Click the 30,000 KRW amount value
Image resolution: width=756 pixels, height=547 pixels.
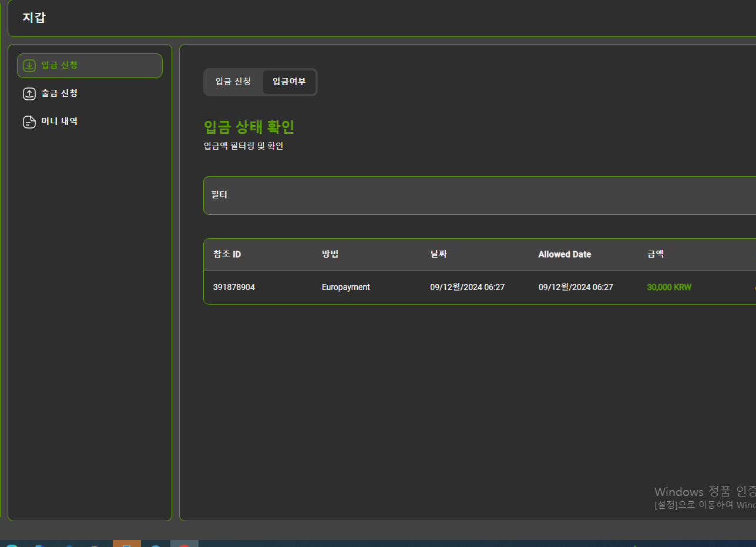click(x=668, y=287)
